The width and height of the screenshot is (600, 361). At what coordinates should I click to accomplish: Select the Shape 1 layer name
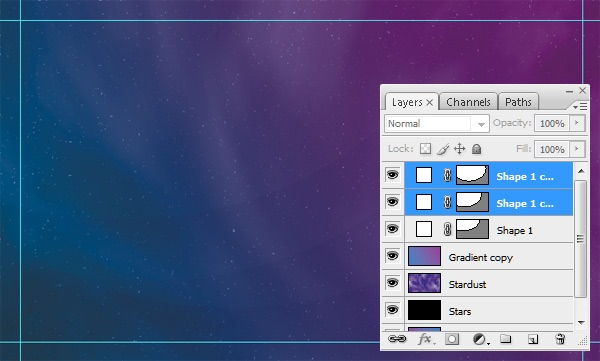point(515,230)
